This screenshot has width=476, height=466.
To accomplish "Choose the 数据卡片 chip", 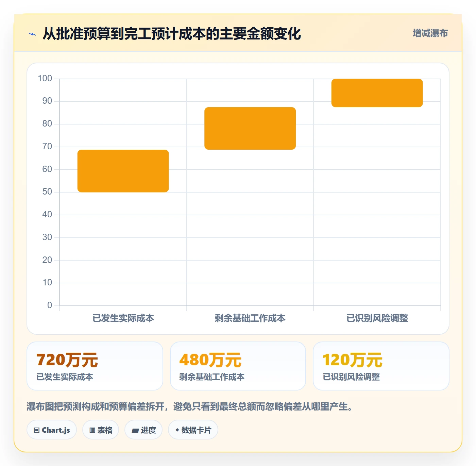I will (193, 430).
